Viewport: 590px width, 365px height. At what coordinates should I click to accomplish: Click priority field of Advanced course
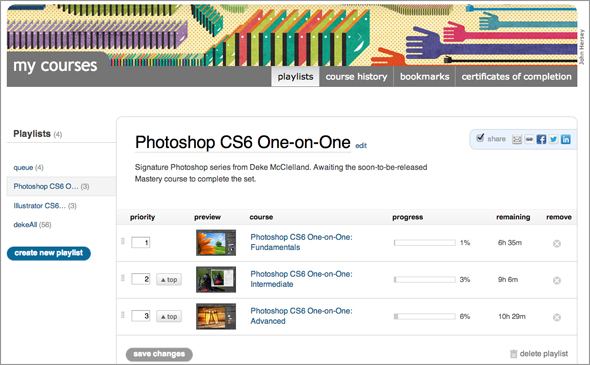141,316
